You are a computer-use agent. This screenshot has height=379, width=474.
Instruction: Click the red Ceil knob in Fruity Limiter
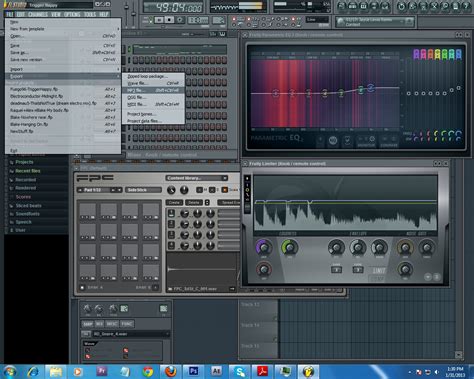tap(264, 269)
